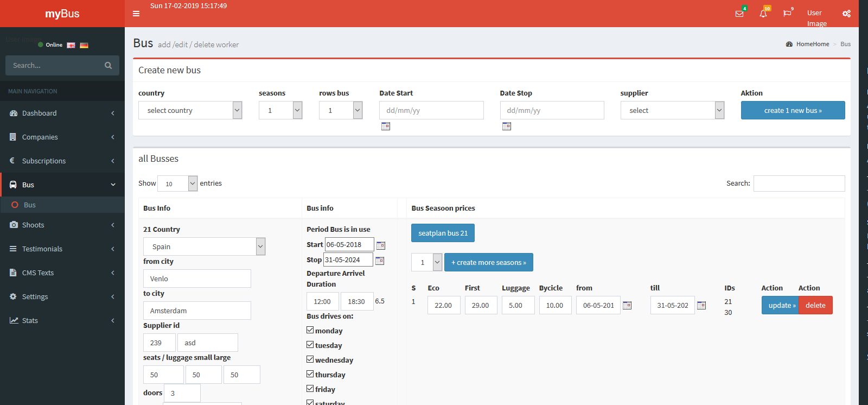The height and width of the screenshot is (405, 868).
Task: Click the flag tasks icon
Action: 787,14
